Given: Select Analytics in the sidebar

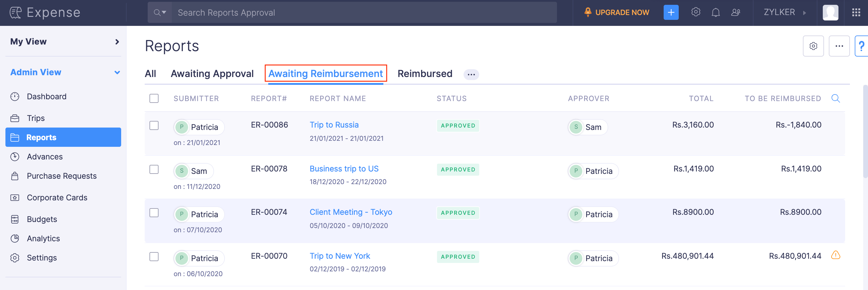Looking at the screenshot, I should click(43, 238).
